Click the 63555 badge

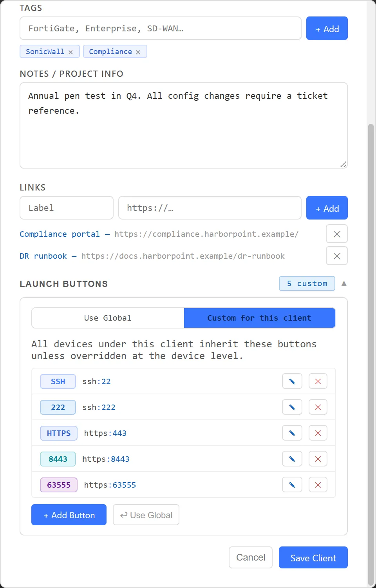point(59,485)
